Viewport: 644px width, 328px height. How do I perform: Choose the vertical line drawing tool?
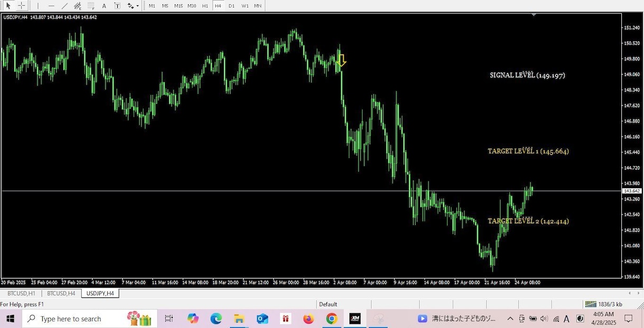pyautogui.click(x=38, y=6)
